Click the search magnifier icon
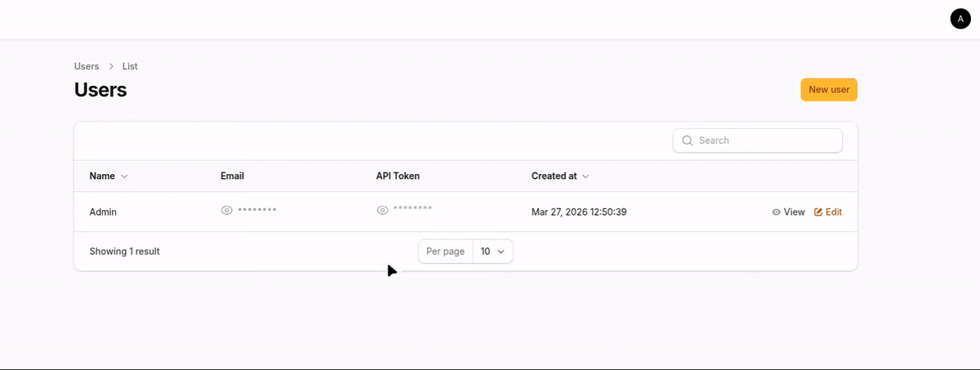 (687, 140)
